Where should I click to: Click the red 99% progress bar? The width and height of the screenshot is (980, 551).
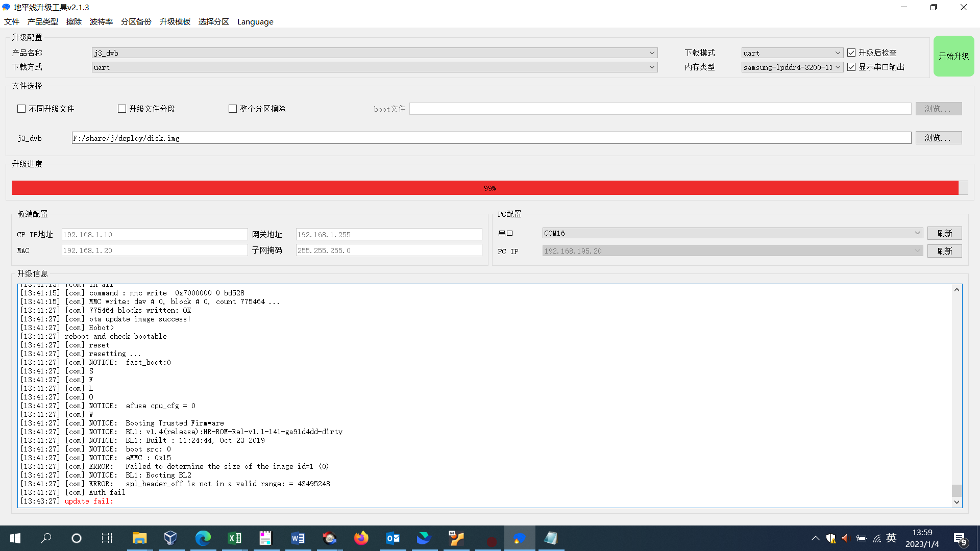coord(485,188)
